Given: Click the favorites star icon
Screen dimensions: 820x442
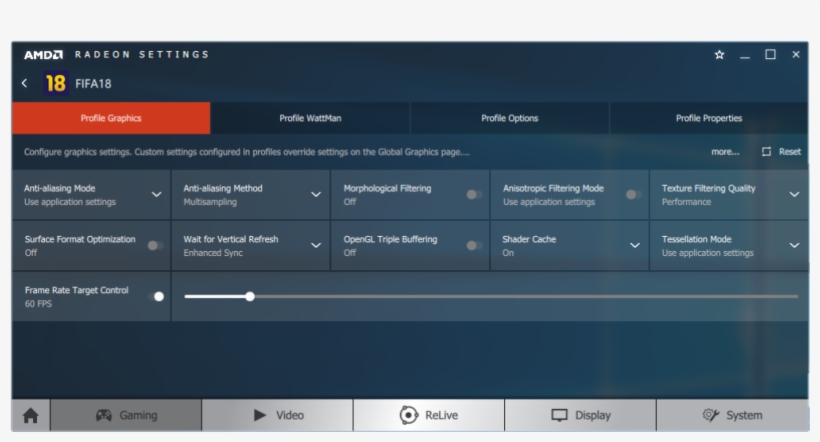Looking at the screenshot, I should coord(720,54).
